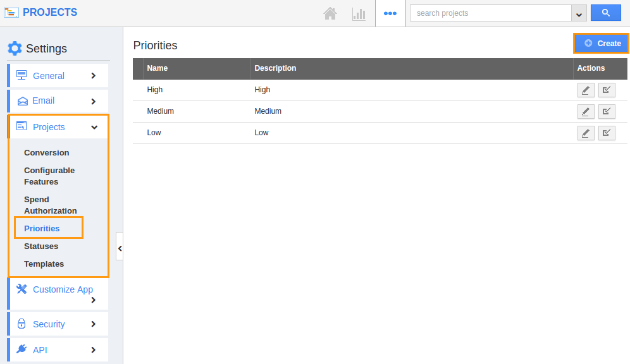Click the Settings gear icon
The image size is (630, 364).
point(15,49)
